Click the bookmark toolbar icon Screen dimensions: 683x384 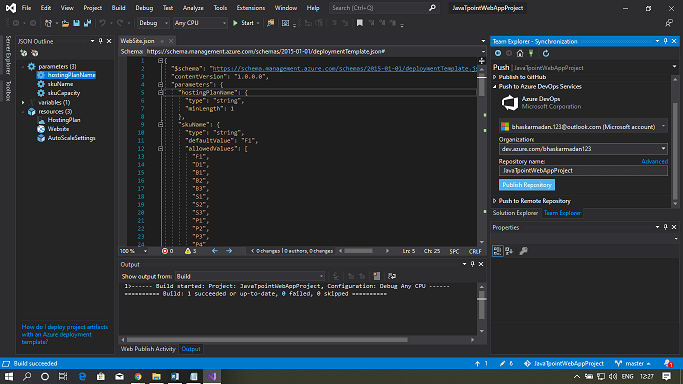[x=359, y=23]
